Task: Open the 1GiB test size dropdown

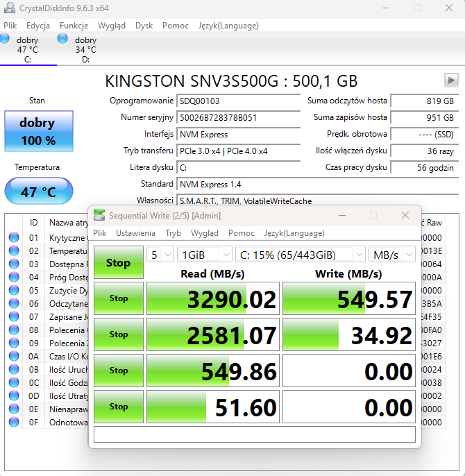Action: click(x=204, y=254)
